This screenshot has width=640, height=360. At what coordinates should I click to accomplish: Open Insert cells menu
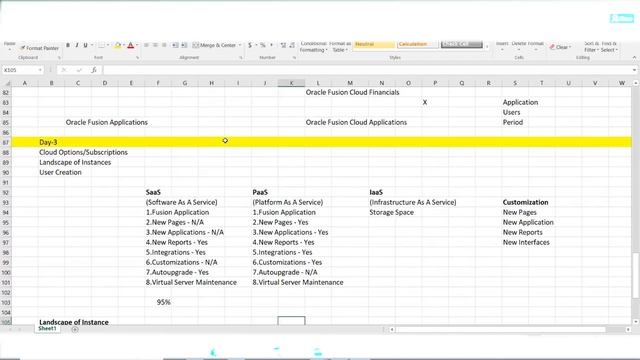(x=502, y=46)
